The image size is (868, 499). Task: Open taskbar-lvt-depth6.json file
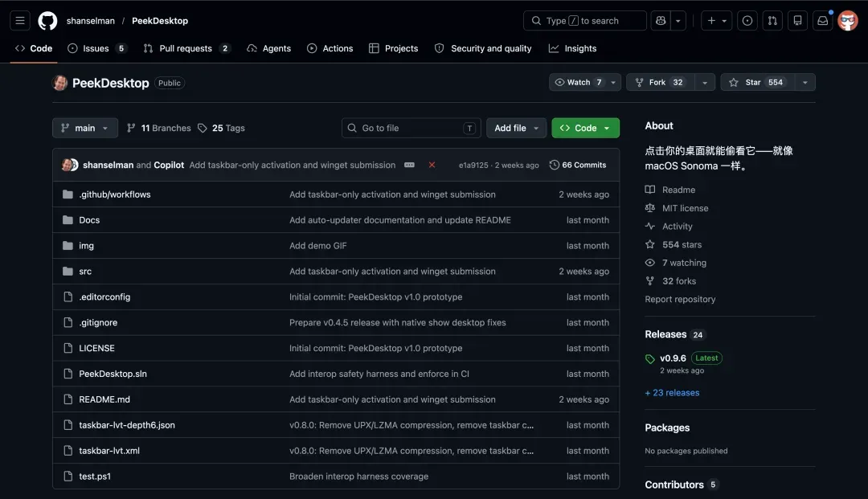(127, 425)
